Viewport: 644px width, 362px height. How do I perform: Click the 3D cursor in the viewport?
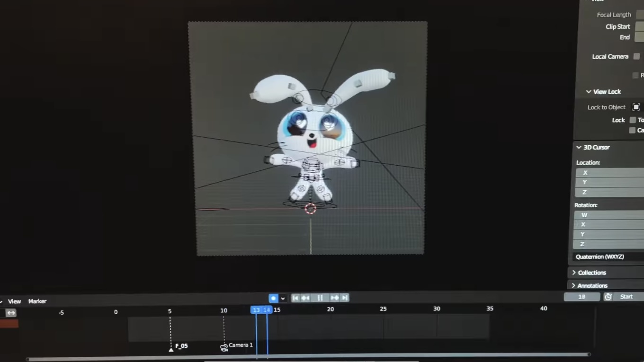310,208
